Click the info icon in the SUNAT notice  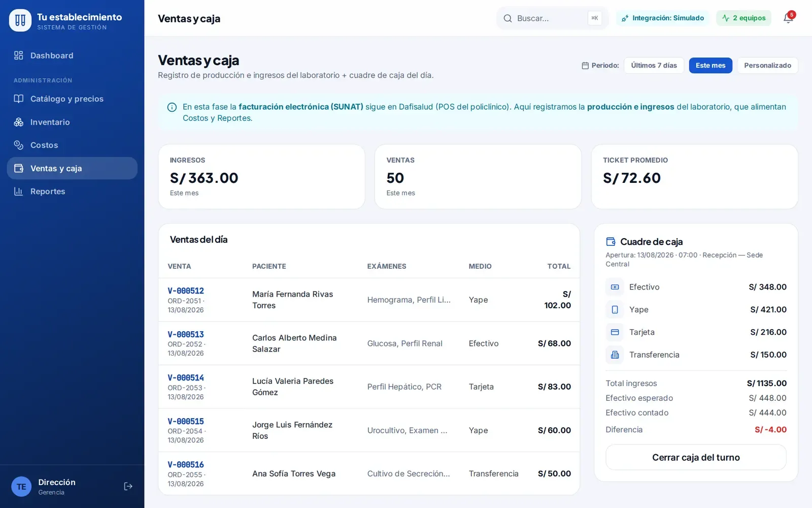(172, 107)
